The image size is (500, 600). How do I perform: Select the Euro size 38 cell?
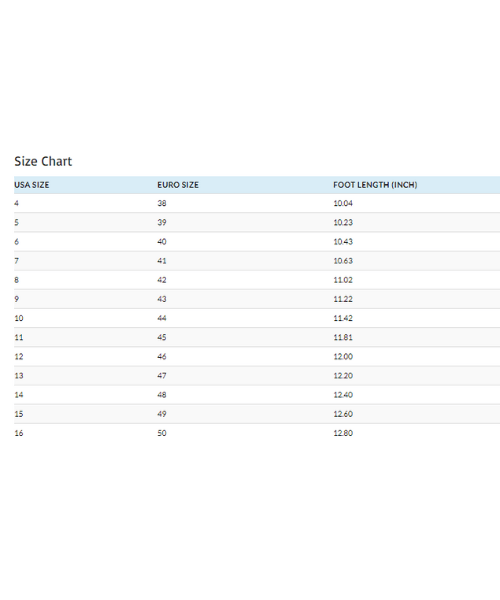coord(162,203)
